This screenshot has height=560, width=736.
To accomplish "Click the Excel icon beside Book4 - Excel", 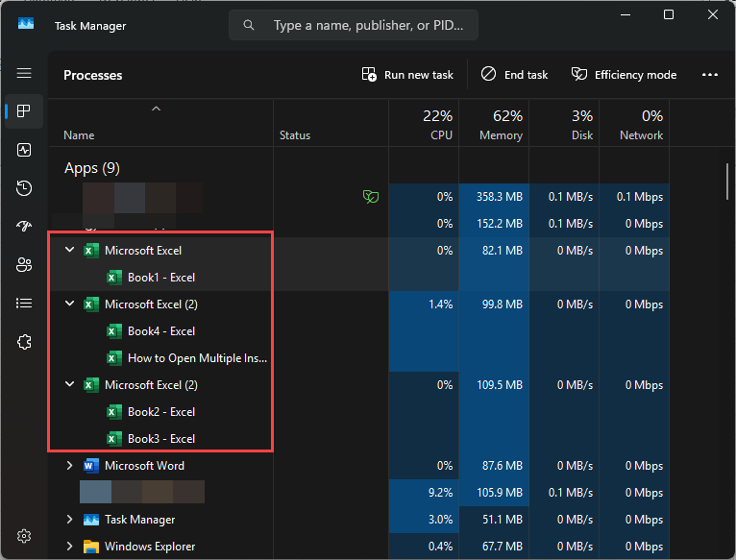I will 114,331.
